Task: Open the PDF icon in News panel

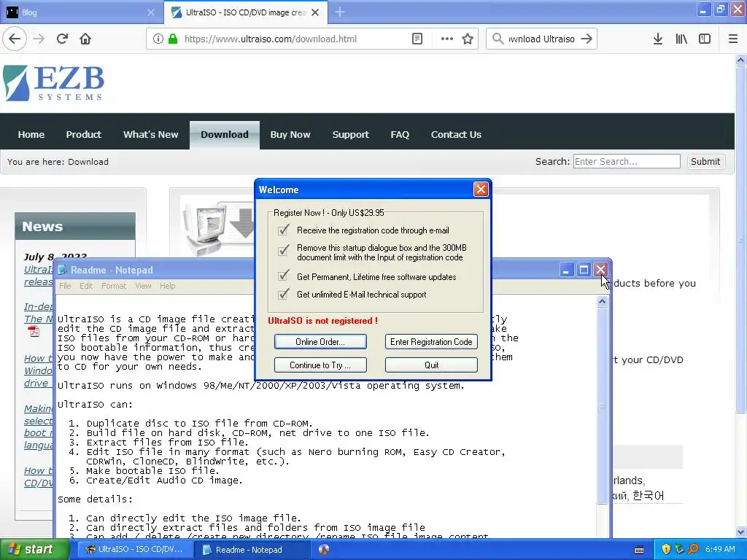Action: [x=34, y=331]
